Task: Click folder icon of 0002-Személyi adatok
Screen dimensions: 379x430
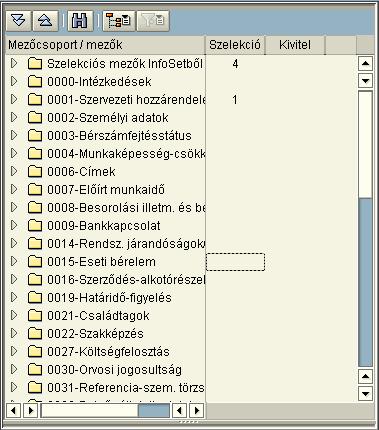Action: [35, 117]
